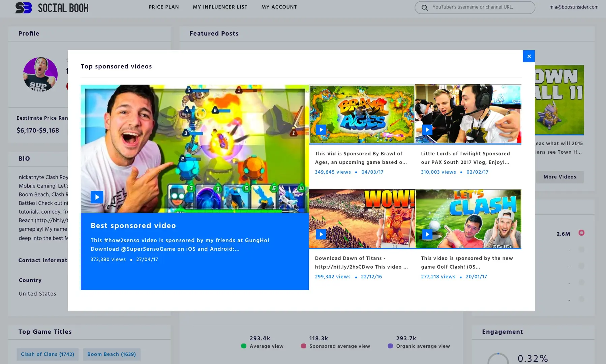
Task: Play the PAX South 2017 Vlog video
Action: (427, 130)
